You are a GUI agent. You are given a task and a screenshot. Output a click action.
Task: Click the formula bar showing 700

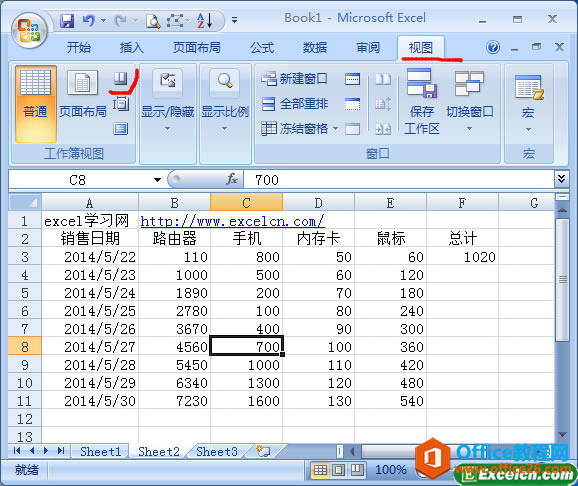[x=398, y=180]
